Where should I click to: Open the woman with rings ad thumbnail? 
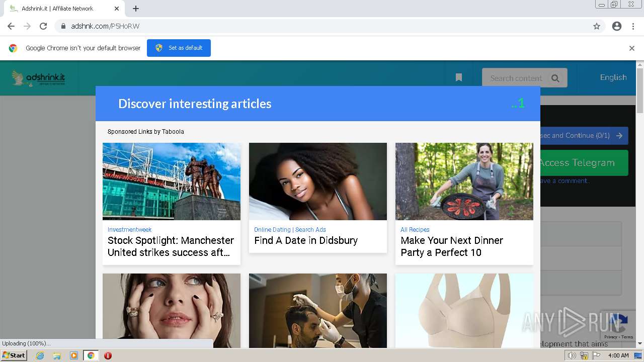tap(172, 311)
